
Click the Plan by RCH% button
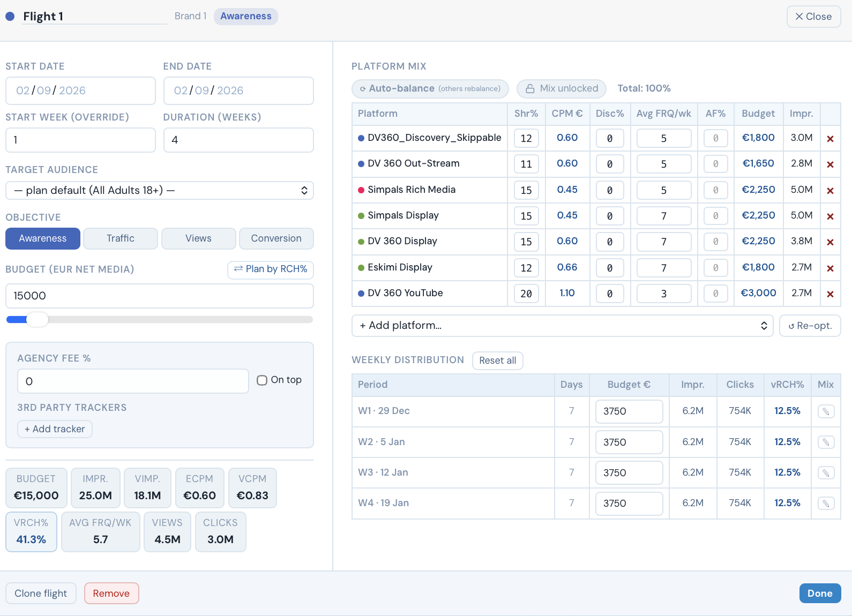click(x=271, y=269)
